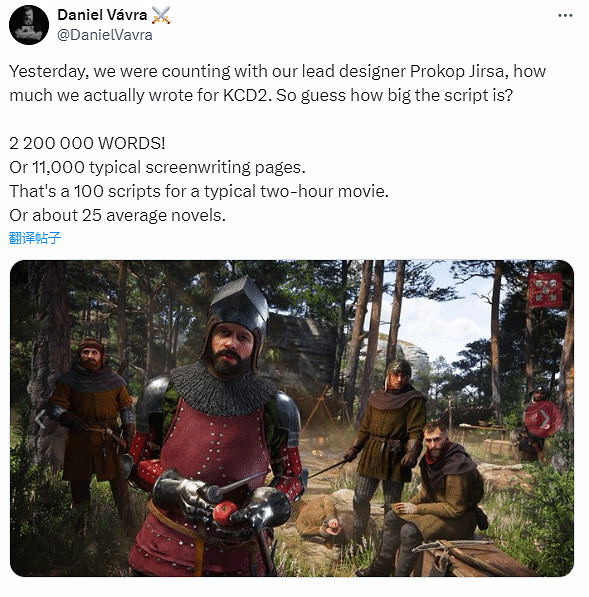Click Daniel Vávra's profile avatar
Viewport: 589px width, 597px height.
point(29,25)
